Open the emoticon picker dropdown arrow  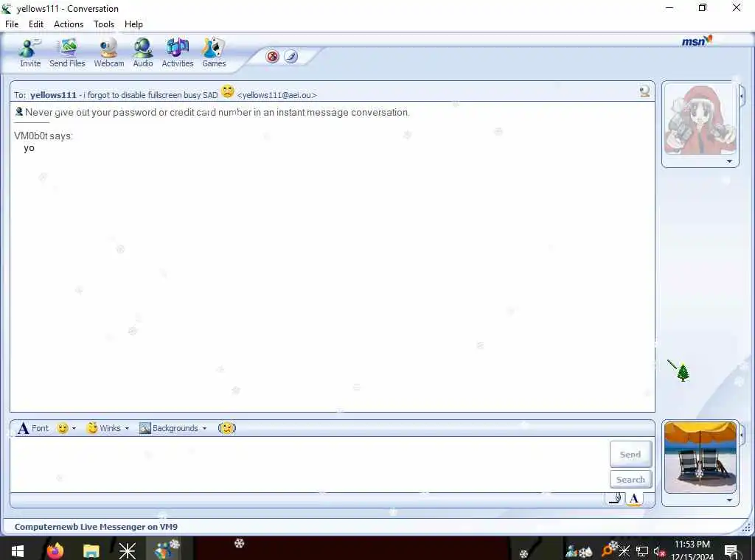(x=74, y=428)
